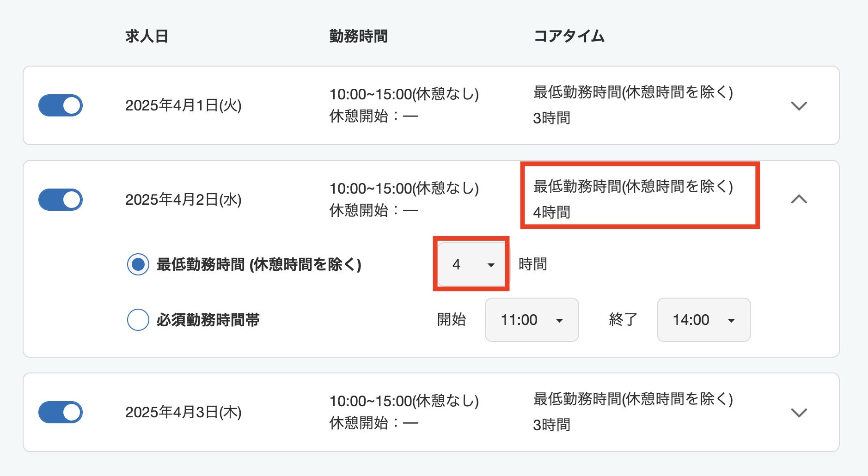Expand details for 2025年4月1日(火)

799,105
